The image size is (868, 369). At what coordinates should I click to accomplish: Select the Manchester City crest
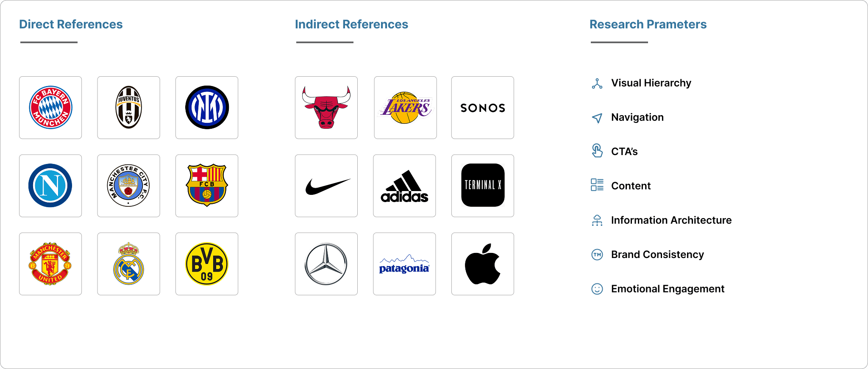[128, 186]
